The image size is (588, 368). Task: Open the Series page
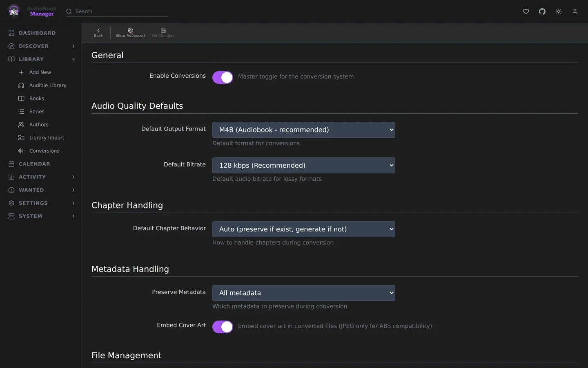click(x=37, y=112)
